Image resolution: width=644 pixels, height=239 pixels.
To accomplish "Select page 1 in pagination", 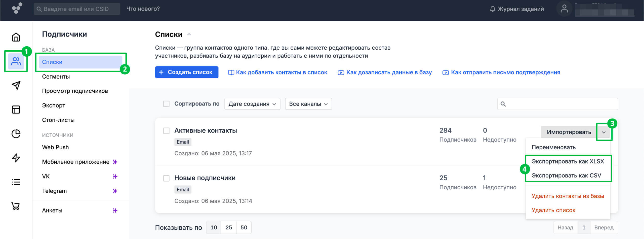I will [584, 228].
